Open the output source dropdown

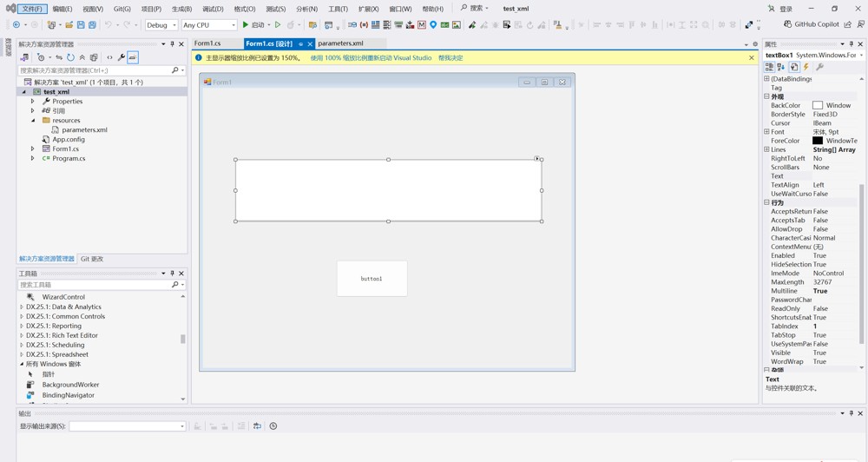128,426
